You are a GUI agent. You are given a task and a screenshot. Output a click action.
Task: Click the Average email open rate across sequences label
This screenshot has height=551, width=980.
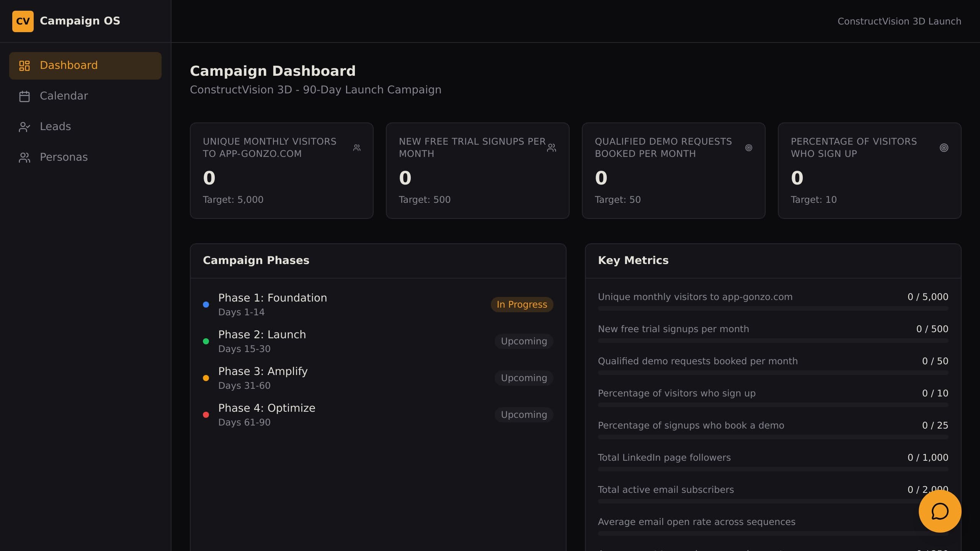697,522
